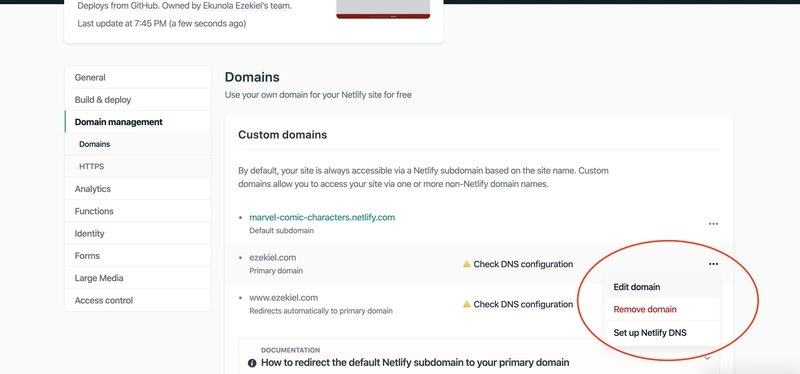The width and height of the screenshot is (800, 374).
Task: Choose Remove domain in the menu
Action: click(x=662, y=309)
